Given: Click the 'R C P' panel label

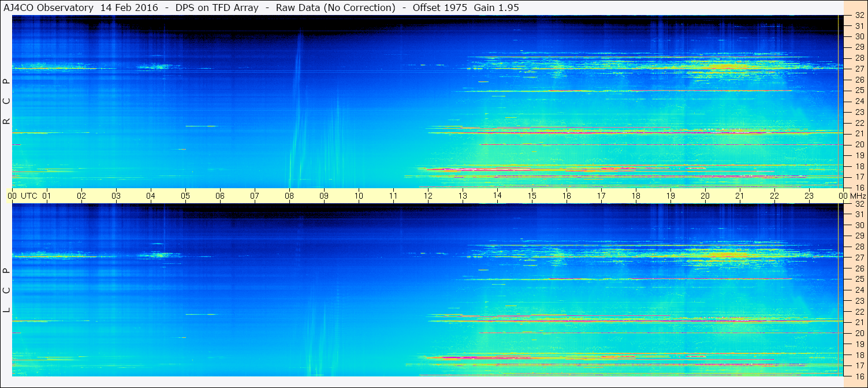Looking at the screenshot, I should [x=7, y=101].
